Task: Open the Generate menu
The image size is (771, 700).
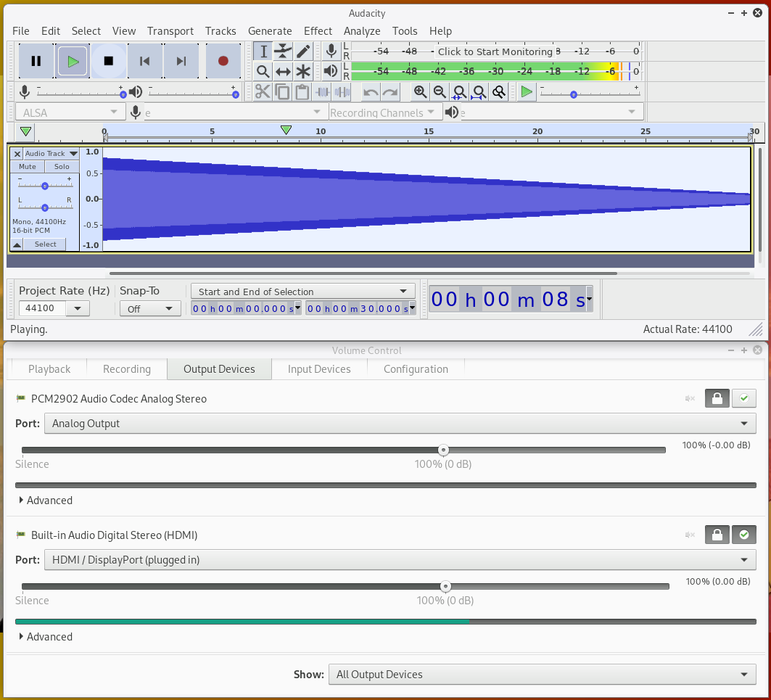Action: [270, 31]
